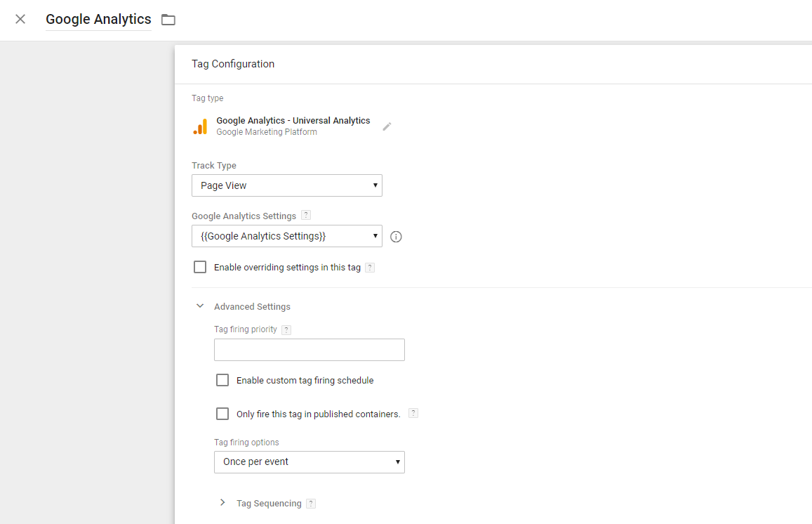Click the Tag Configuration heading

pyautogui.click(x=233, y=64)
